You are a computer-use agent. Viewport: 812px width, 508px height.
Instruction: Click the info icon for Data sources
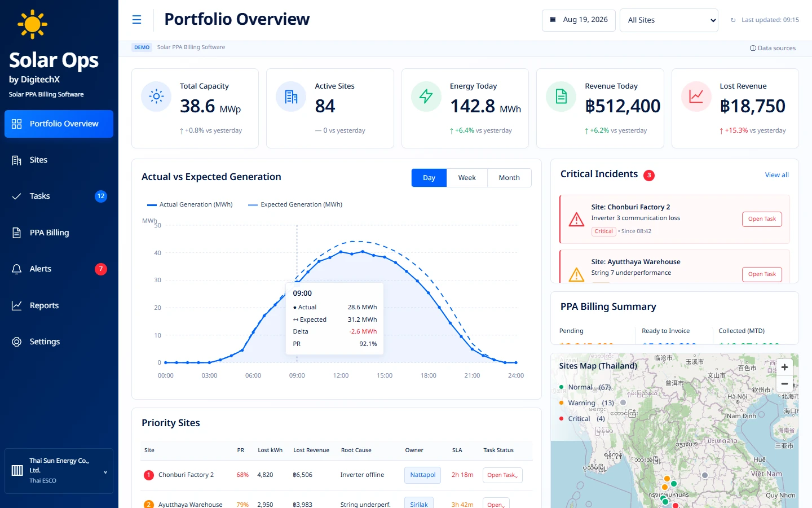[x=753, y=49]
